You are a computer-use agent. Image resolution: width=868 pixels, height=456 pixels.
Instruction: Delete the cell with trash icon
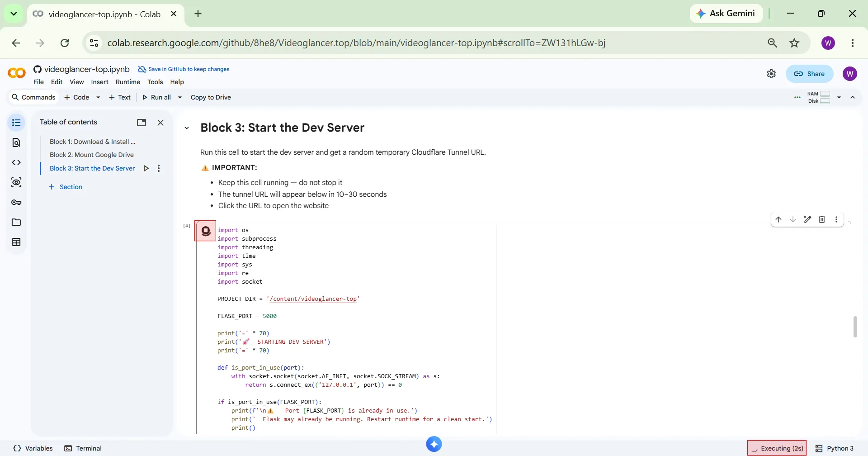pyautogui.click(x=822, y=219)
